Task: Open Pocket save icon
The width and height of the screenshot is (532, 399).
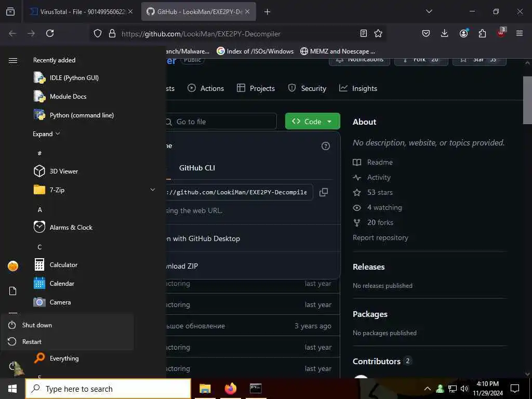Action: (x=426, y=33)
